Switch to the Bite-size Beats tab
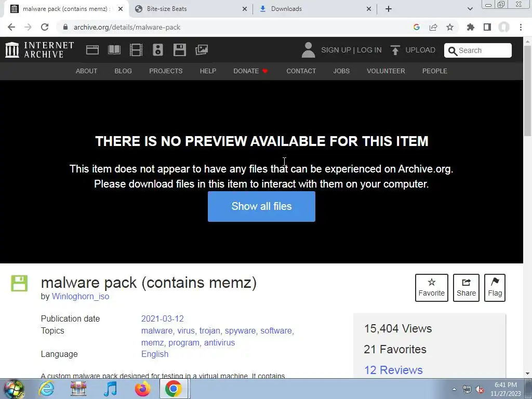This screenshot has width=532, height=399. (191, 9)
